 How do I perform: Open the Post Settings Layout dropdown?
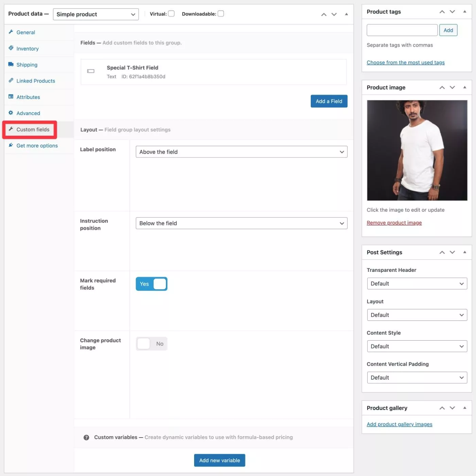[417, 315]
